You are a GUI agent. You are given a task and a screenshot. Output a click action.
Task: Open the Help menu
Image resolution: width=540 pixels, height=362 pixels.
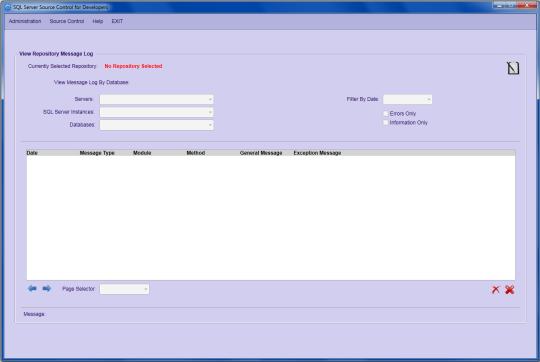click(x=97, y=21)
